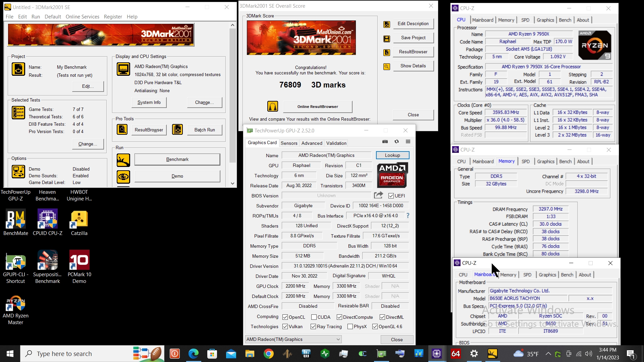The width and height of the screenshot is (644, 362).
Task: Click the 3DMark2001 vertical scrollbar thumb
Action: (233, 95)
